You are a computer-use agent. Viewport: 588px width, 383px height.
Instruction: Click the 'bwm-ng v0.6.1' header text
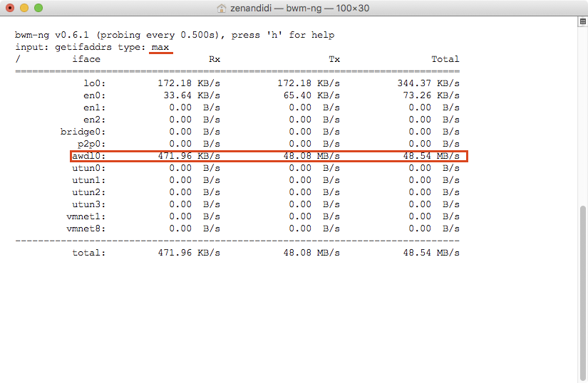click(x=52, y=35)
